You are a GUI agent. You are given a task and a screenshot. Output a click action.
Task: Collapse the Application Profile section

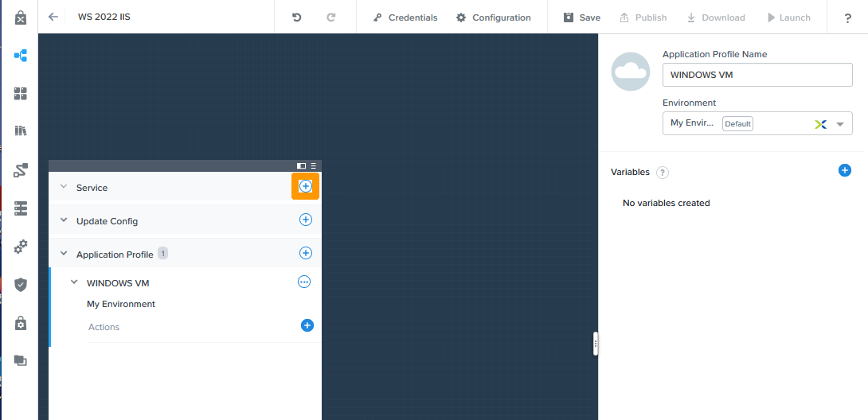tap(64, 254)
